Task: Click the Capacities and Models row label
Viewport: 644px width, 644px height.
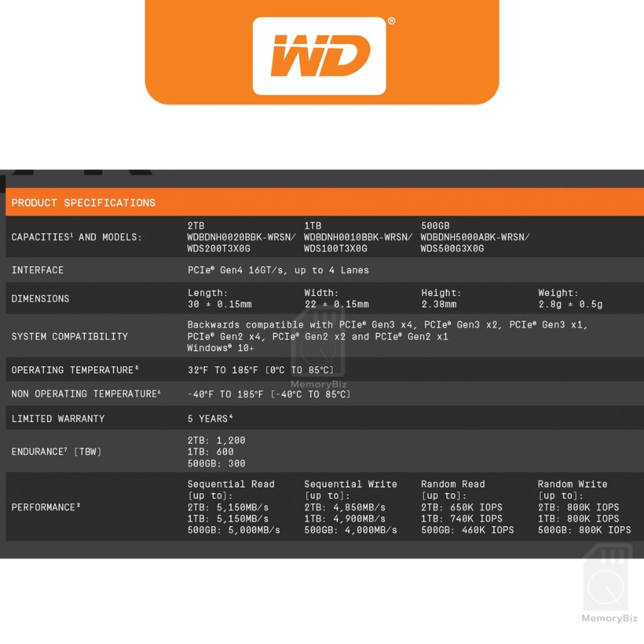Action: coord(77,237)
